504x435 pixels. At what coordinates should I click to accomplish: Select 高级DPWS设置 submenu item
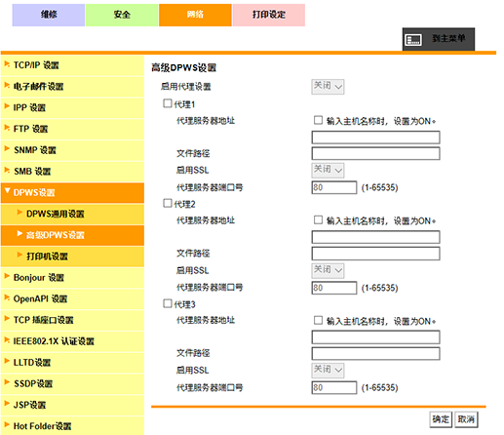pyautogui.click(x=72, y=235)
